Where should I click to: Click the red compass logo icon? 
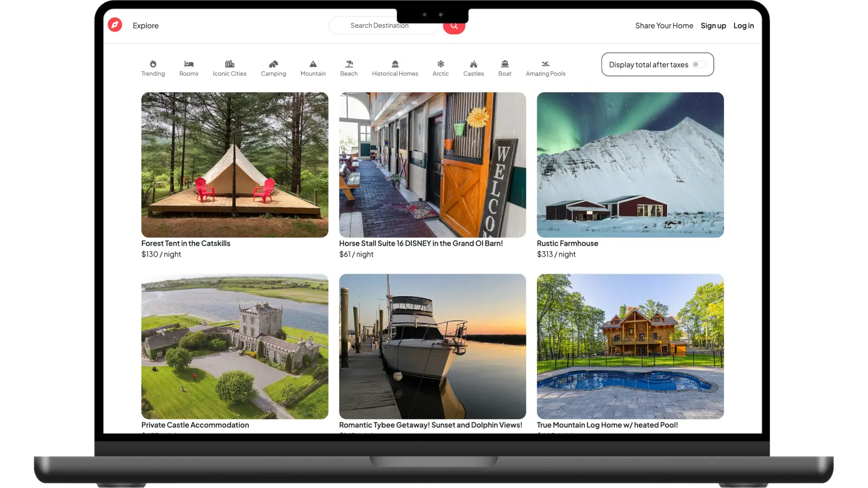(115, 25)
